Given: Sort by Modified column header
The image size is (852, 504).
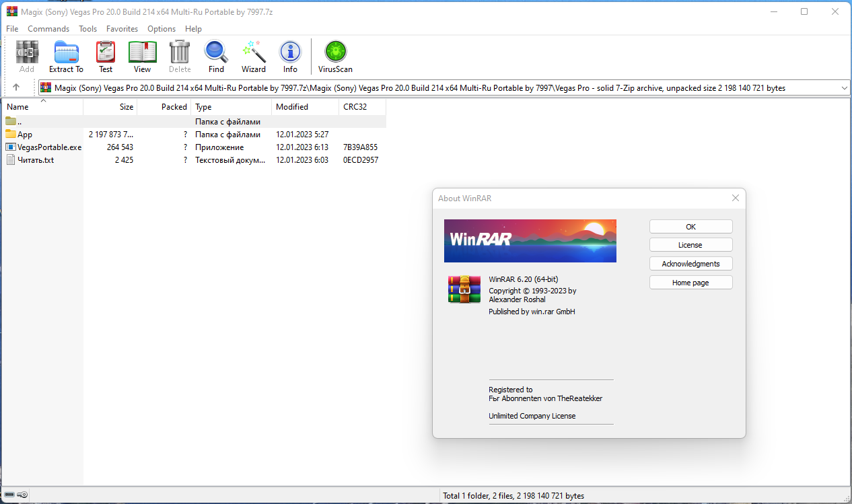Looking at the screenshot, I should click(306, 106).
